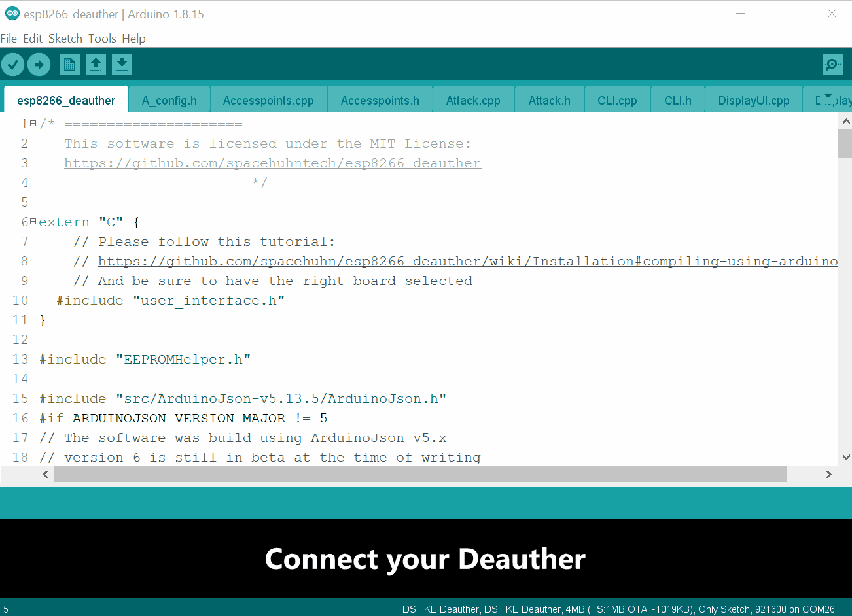The width and height of the screenshot is (852, 616).
Task: Click the horizontal scrollbar left arrow
Action: [x=45, y=474]
